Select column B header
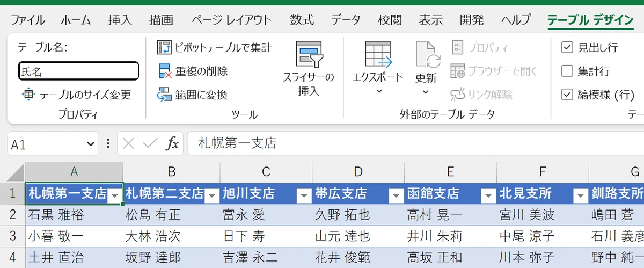This screenshot has height=268, width=644. pos(172,172)
